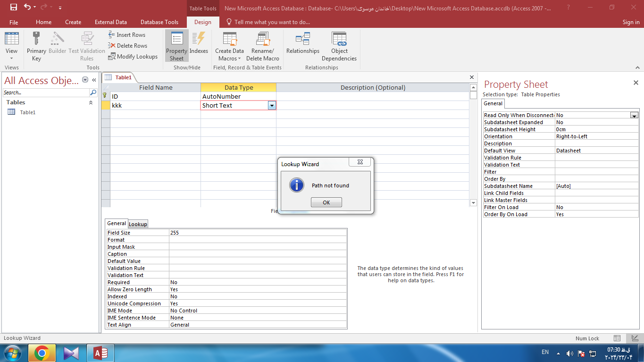This screenshot has height=362, width=644.
Task: Open the Create Data Macros dropdown
Action: coord(229,46)
